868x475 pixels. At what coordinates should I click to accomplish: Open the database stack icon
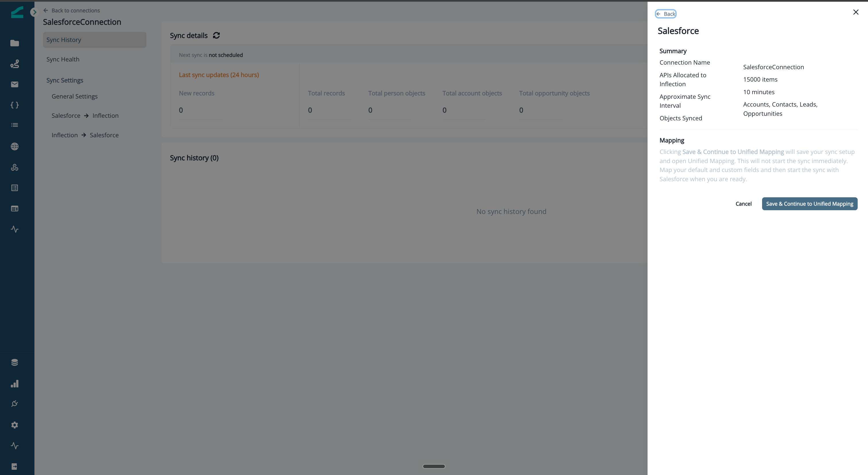(14, 362)
